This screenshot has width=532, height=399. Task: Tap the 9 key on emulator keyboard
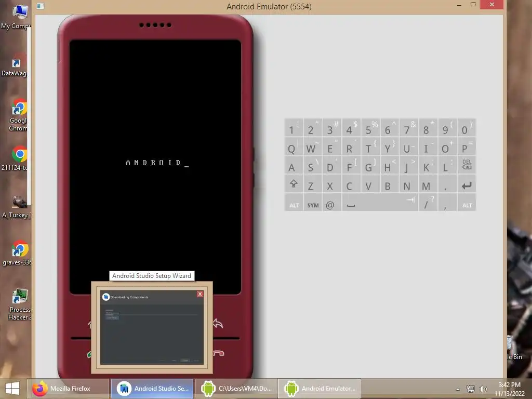point(447,128)
